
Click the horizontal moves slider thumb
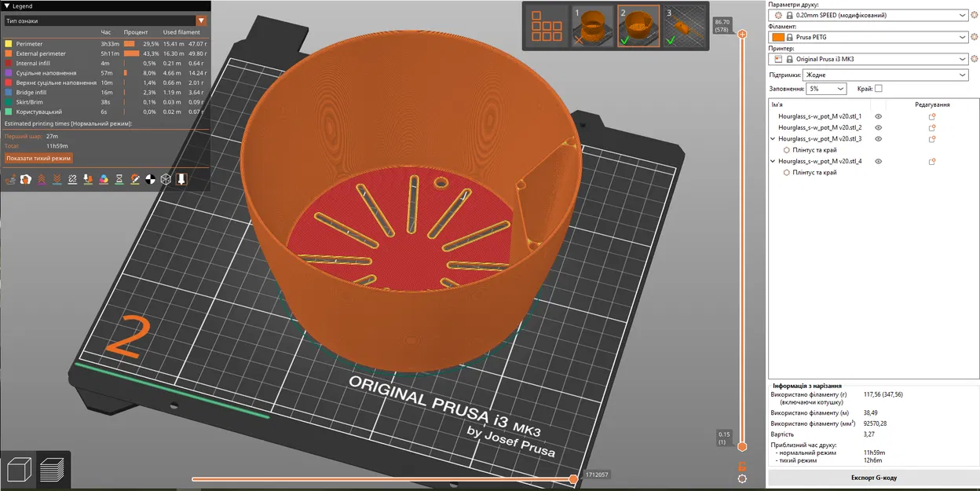click(574, 478)
